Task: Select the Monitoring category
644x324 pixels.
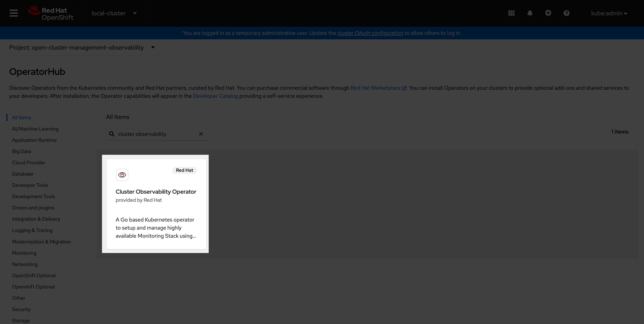Action: click(x=24, y=253)
